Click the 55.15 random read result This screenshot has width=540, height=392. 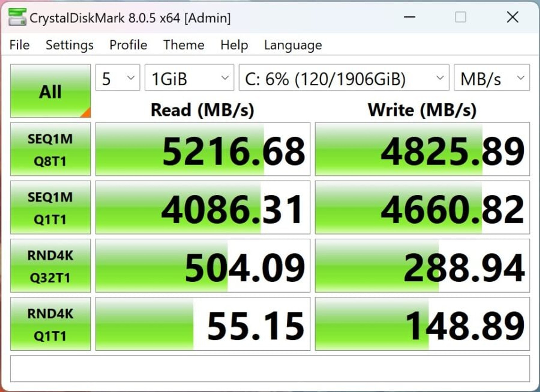coord(203,324)
